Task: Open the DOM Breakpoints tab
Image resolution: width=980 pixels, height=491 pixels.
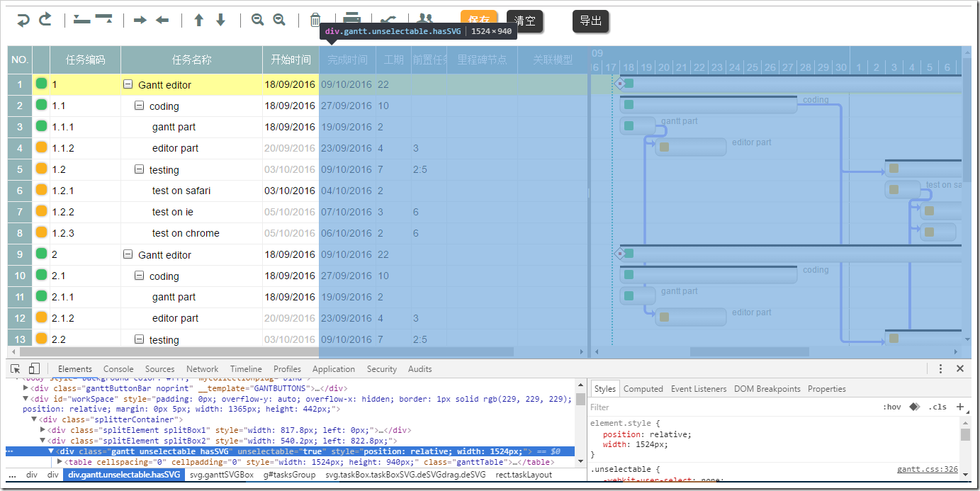Action: tap(767, 389)
